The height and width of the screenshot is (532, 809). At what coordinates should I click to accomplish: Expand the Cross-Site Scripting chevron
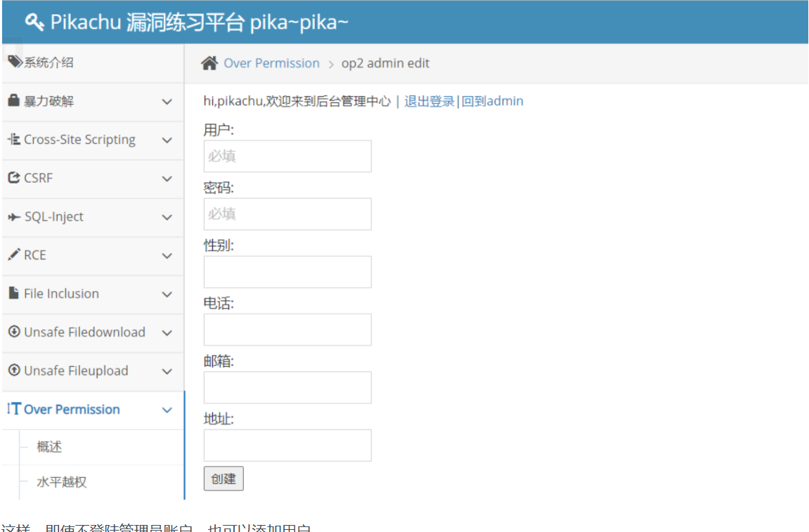coord(167,141)
